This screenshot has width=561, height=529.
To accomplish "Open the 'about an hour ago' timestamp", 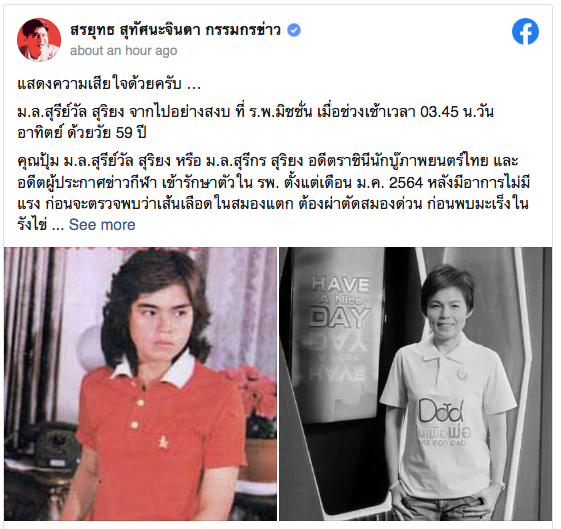I will 123,51.
